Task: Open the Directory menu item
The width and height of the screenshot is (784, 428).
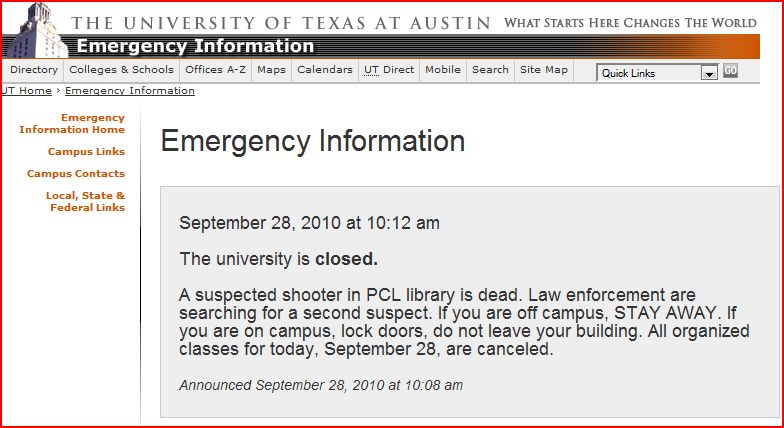Action: 34,70
